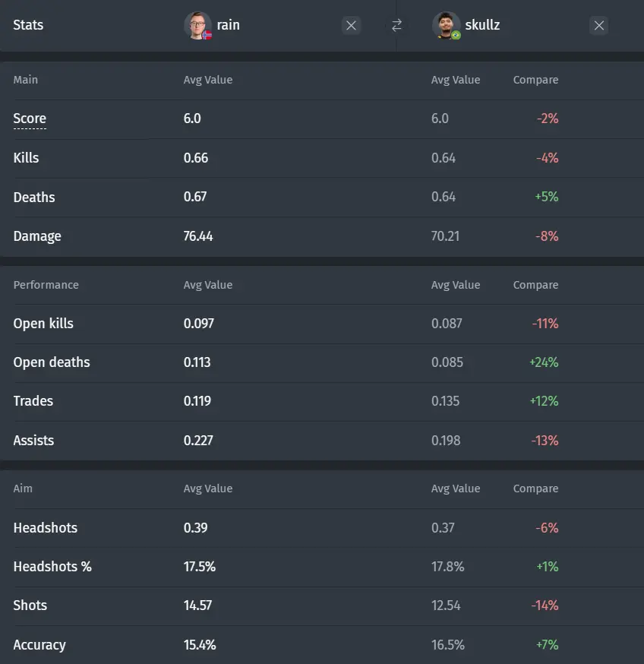Click the underlined Score stat label

click(x=30, y=119)
